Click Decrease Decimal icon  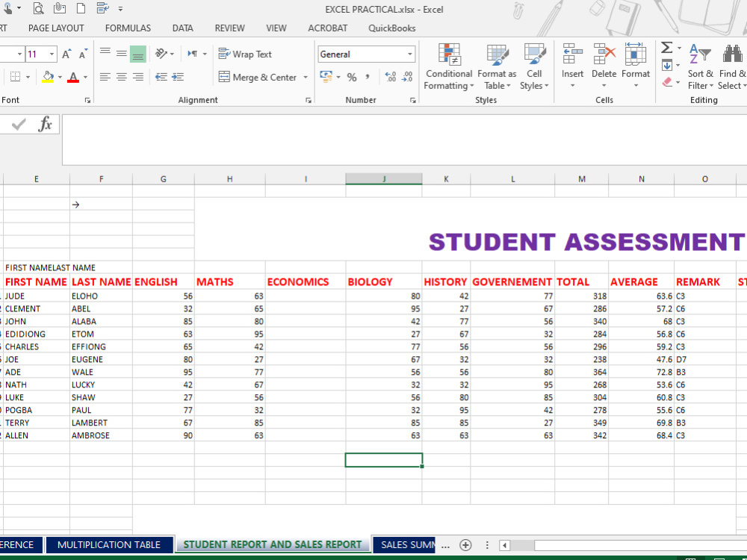tap(407, 77)
